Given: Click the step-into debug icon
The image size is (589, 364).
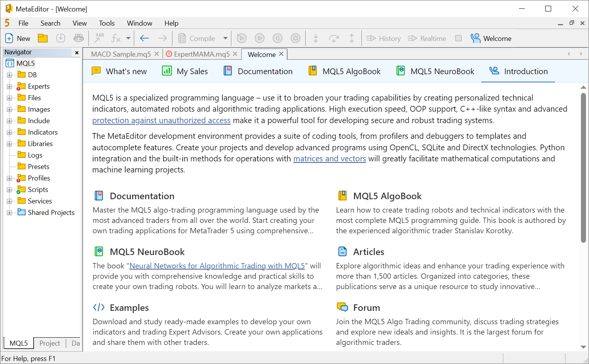Looking at the screenshot, I should [316, 38].
